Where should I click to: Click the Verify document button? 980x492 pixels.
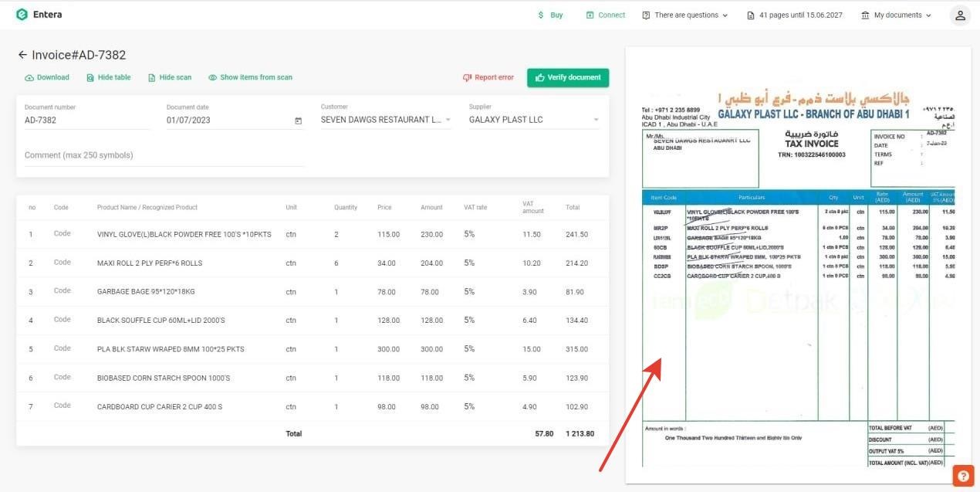[568, 78]
